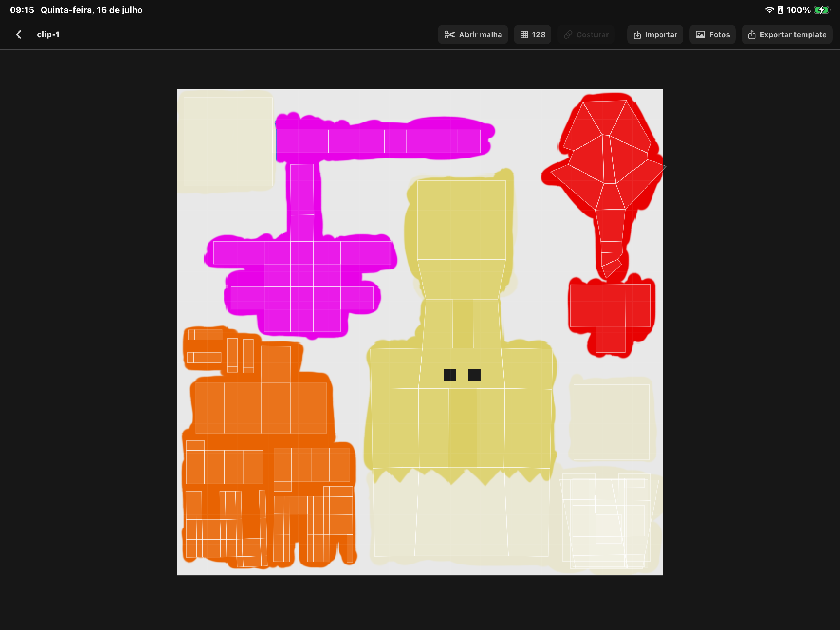
Task: Tap the clip-1 project title
Action: (x=48, y=34)
